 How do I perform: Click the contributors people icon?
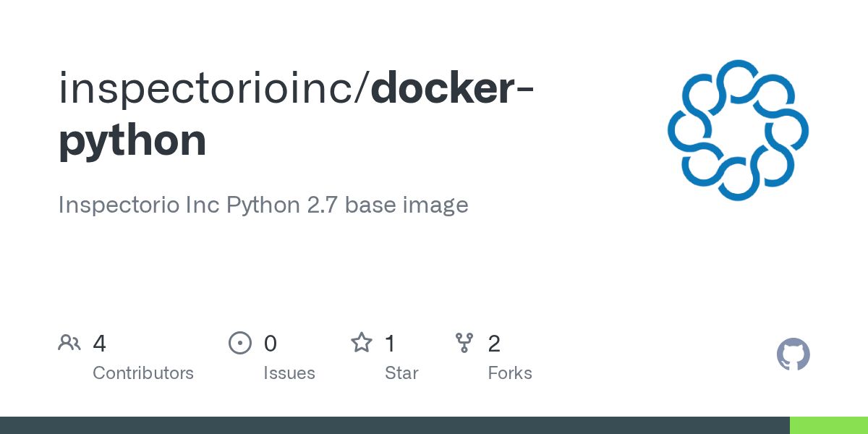69,343
